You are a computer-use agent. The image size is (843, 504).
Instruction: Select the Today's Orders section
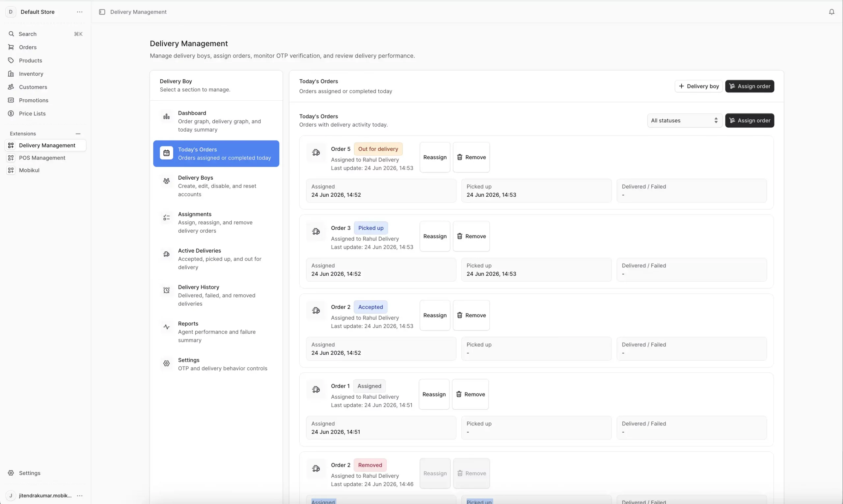pyautogui.click(x=216, y=154)
